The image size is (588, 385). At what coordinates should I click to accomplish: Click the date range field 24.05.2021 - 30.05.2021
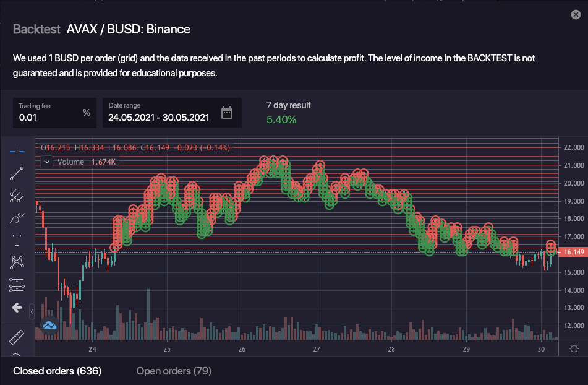(158, 116)
